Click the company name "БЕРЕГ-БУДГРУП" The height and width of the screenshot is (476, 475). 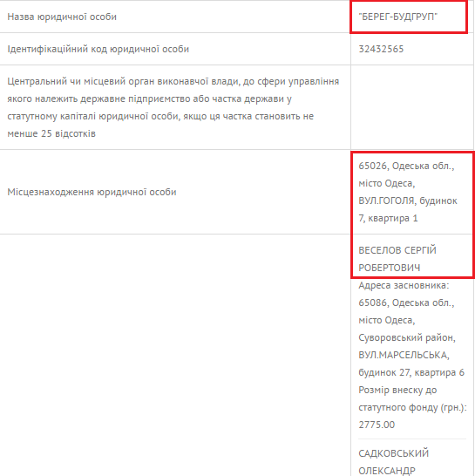coord(398,17)
